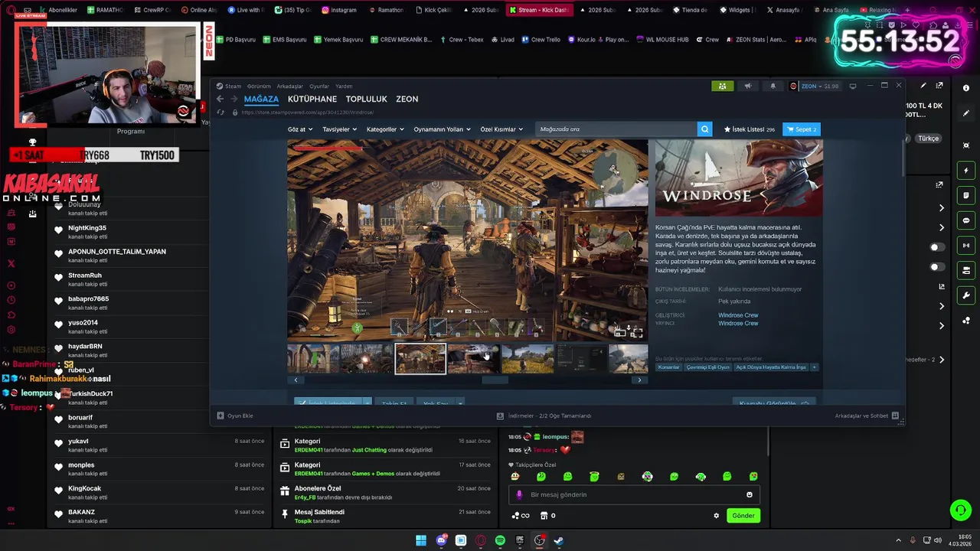
Task: Open the TOPLULUK tab in Steam
Action: (x=367, y=99)
